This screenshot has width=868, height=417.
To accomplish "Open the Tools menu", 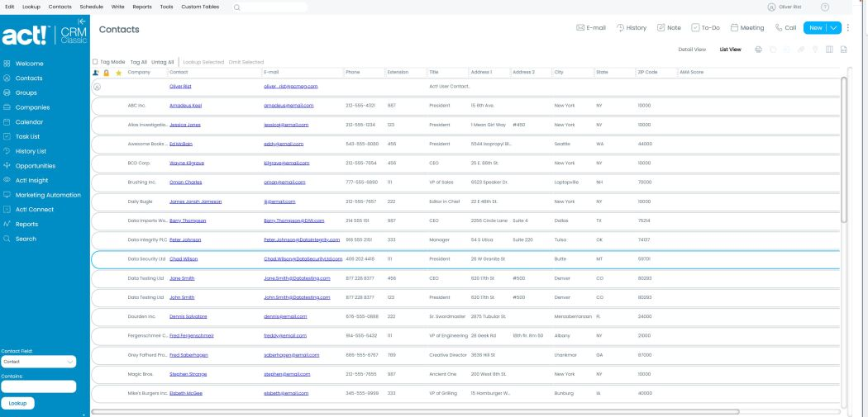I will coord(166,7).
